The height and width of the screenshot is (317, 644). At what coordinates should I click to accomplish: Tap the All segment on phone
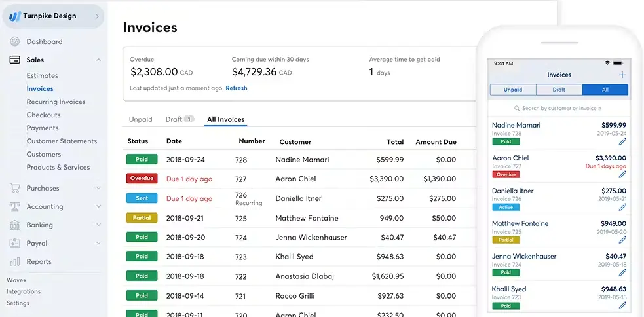pyautogui.click(x=605, y=90)
